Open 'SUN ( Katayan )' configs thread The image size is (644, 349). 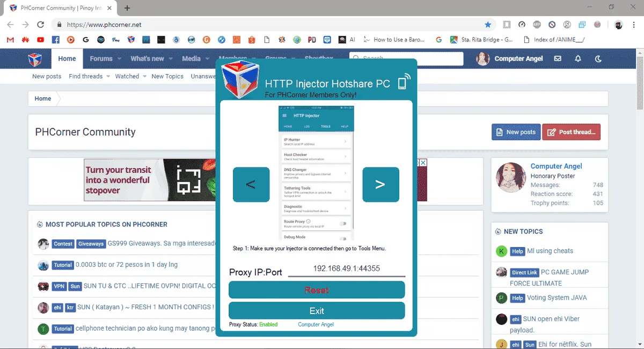(145, 307)
